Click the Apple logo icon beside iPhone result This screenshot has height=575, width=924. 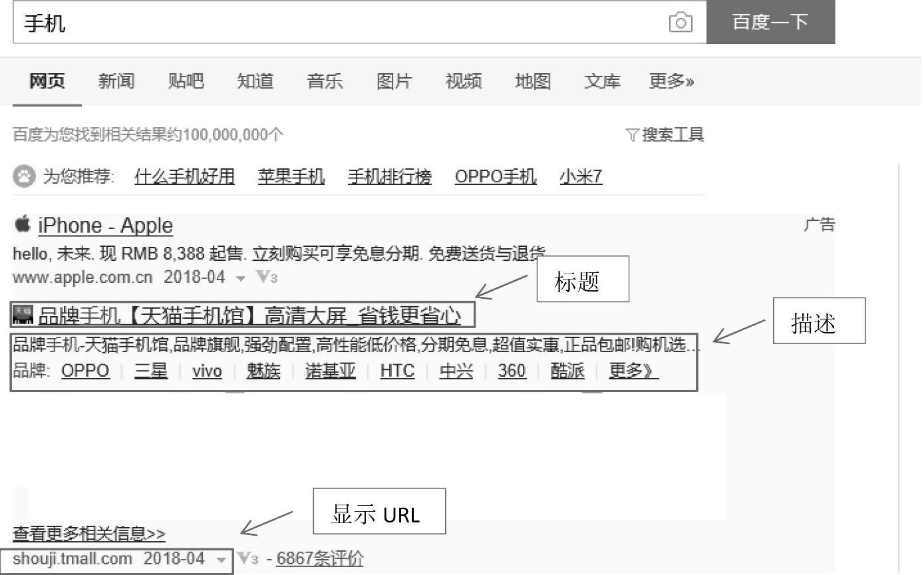point(23,224)
